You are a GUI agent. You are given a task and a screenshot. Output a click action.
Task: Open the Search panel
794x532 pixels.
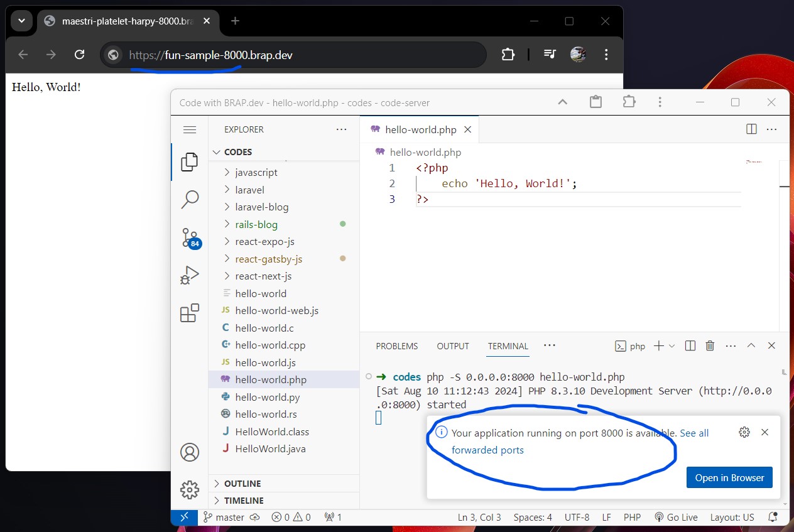pos(189,199)
